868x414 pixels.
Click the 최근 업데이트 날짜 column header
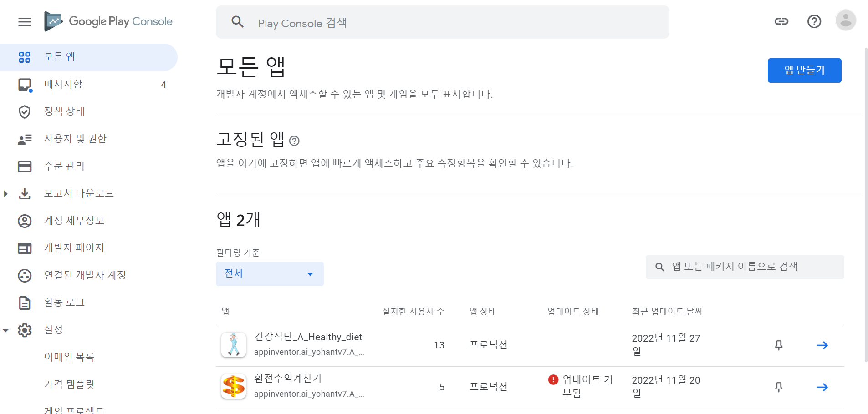[x=667, y=312]
